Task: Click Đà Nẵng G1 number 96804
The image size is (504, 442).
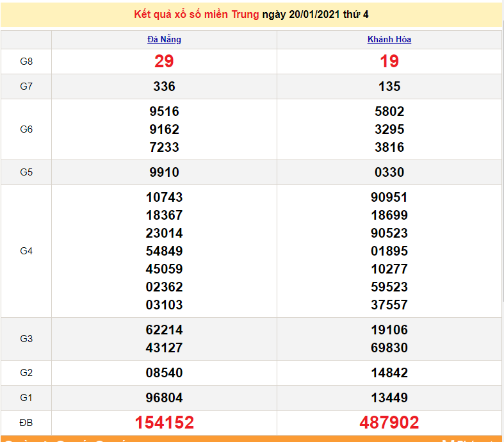Action: (164, 398)
